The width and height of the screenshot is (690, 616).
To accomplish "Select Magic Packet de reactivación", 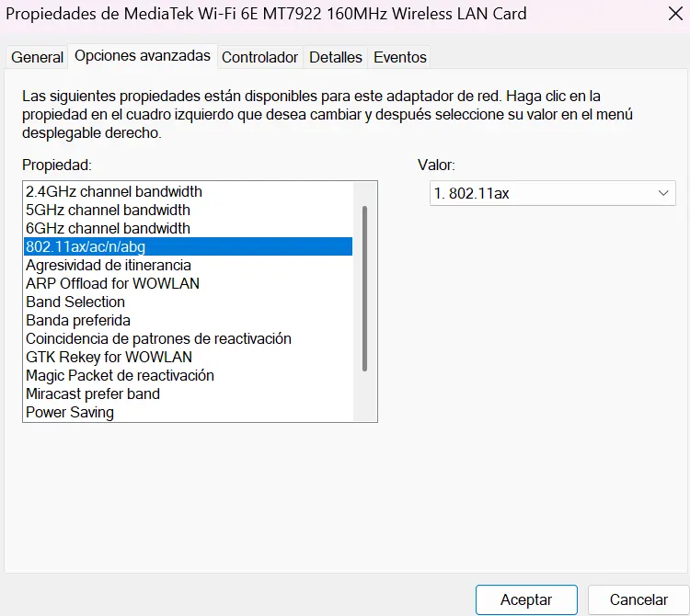I will coord(189,375).
